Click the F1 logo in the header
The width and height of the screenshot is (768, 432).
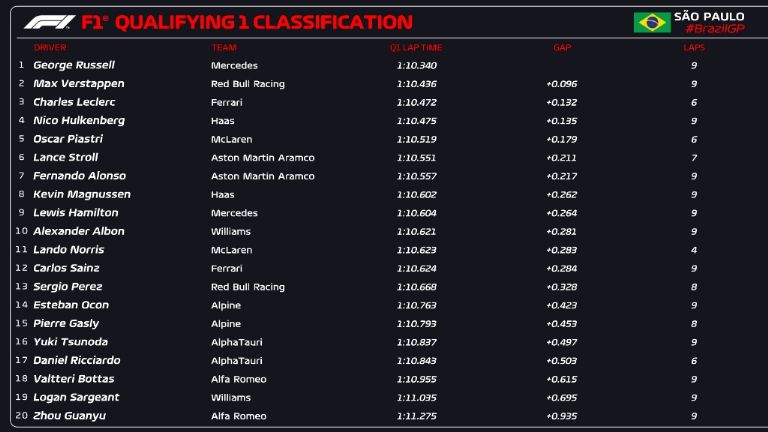point(48,22)
